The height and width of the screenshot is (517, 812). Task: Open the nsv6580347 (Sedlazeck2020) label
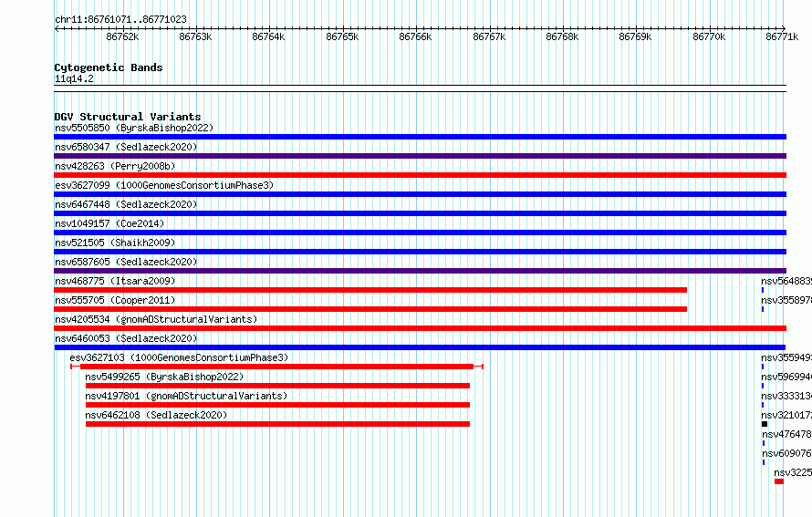click(x=126, y=147)
